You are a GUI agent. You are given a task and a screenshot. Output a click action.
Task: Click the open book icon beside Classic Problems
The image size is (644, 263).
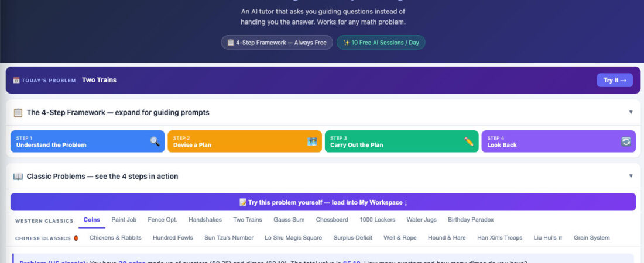click(x=18, y=177)
